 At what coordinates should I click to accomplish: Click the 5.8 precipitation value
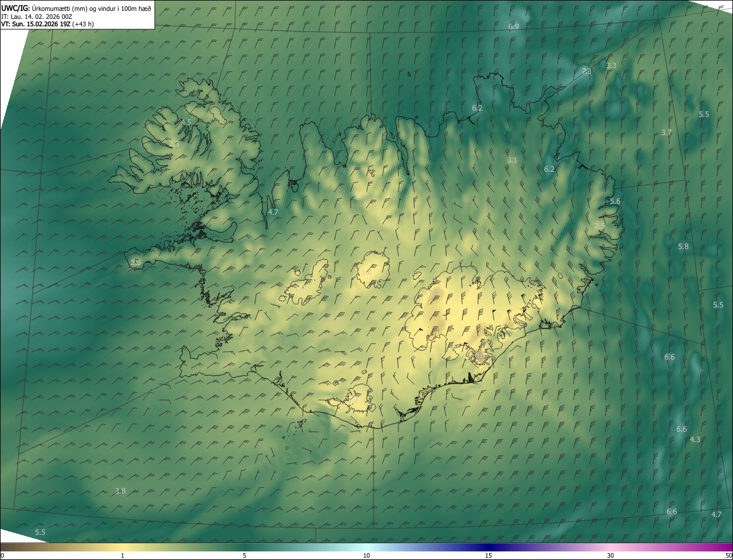click(683, 246)
